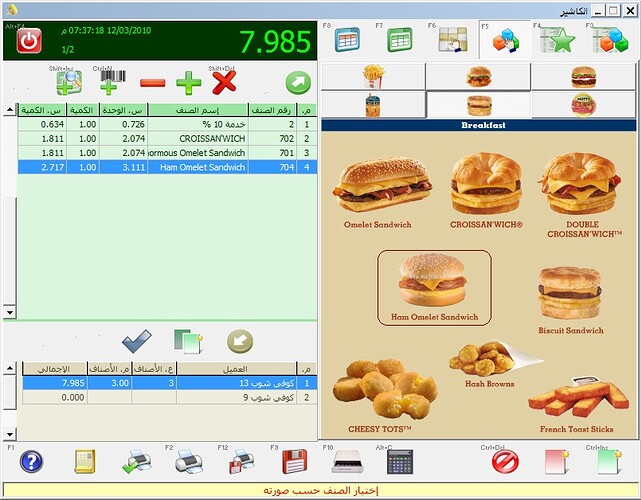Switch to the F6 grid touch tab
The height and width of the screenshot is (500, 641).
click(x=453, y=40)
